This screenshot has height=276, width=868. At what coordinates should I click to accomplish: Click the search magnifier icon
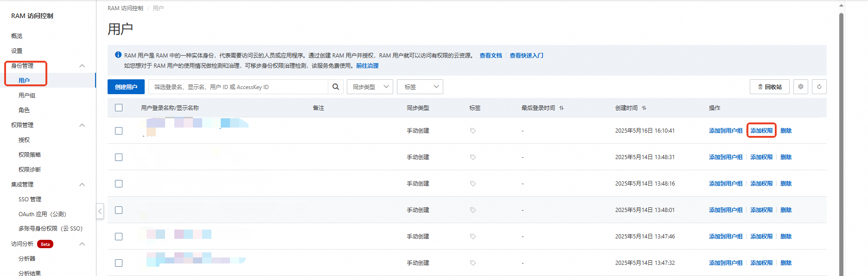pos(336,87)
